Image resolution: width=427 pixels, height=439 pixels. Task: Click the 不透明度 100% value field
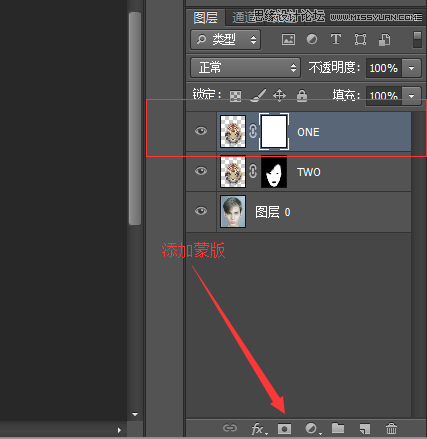coord(384,68)
